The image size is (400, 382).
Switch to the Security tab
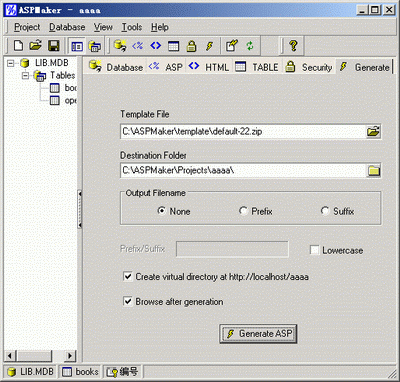click(309, 67)
